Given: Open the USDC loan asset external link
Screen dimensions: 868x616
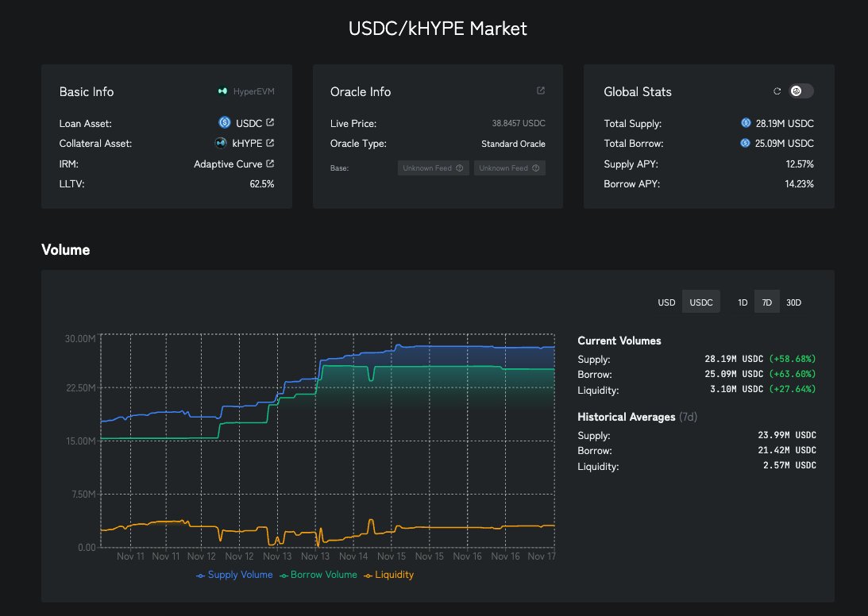Looking at the screenshot, I should click(x=270, y=123).
